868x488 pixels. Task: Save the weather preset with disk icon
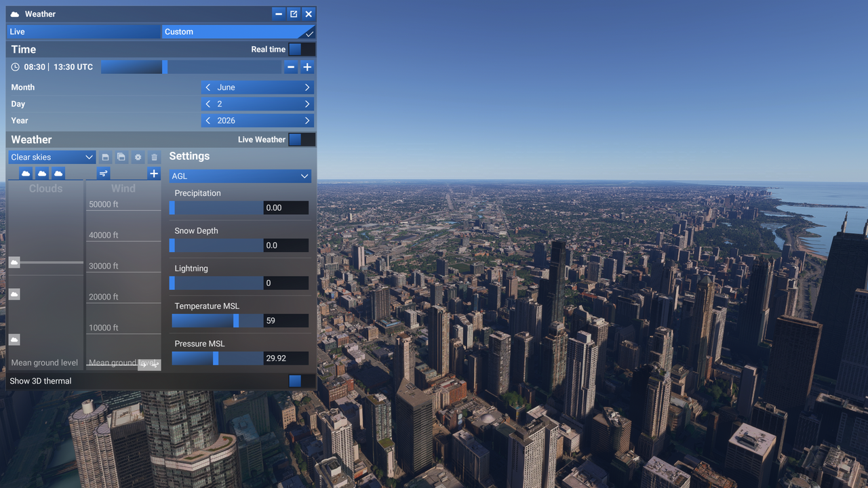105,157
